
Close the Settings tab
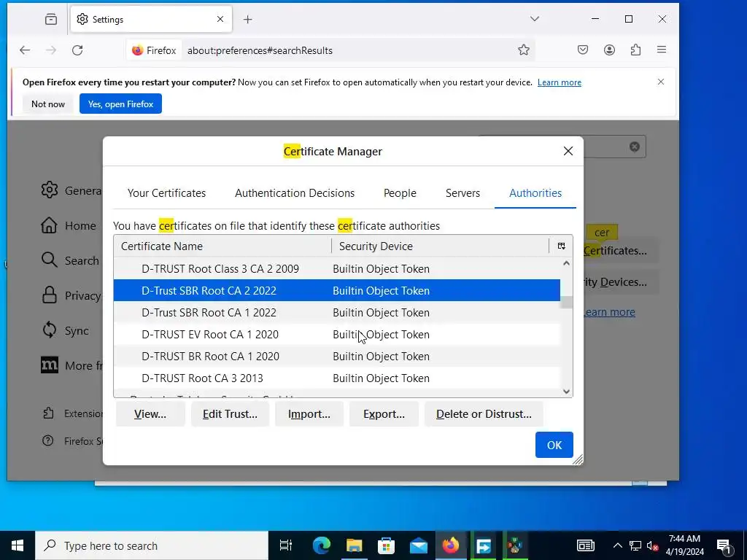click(x=220, y=19)
